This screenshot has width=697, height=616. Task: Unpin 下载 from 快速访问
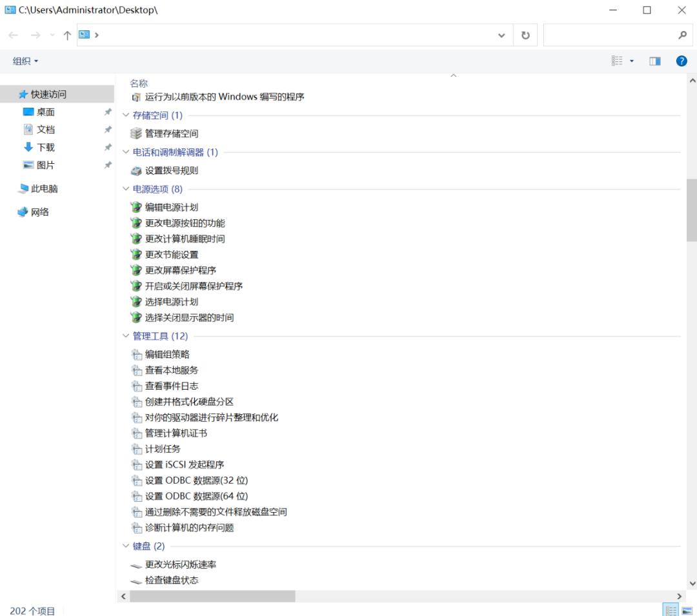pyautogui.click(x=108, y=147)
